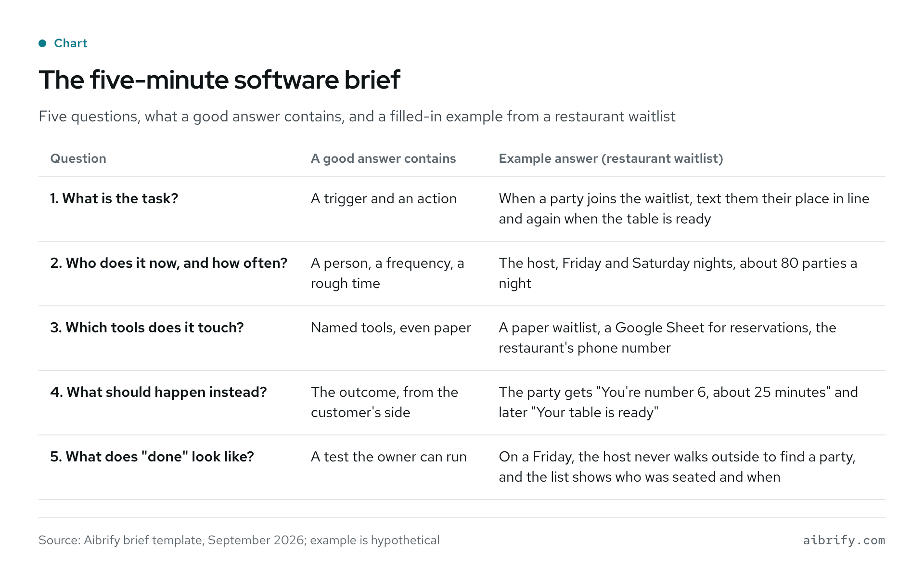Click the A good answer contains header
This screenshot has height=578, width=924.
pos(383,158)
